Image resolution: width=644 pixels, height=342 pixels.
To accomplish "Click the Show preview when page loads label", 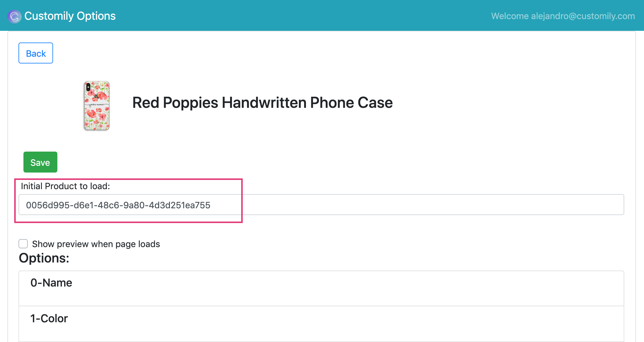I will point(96,244).
